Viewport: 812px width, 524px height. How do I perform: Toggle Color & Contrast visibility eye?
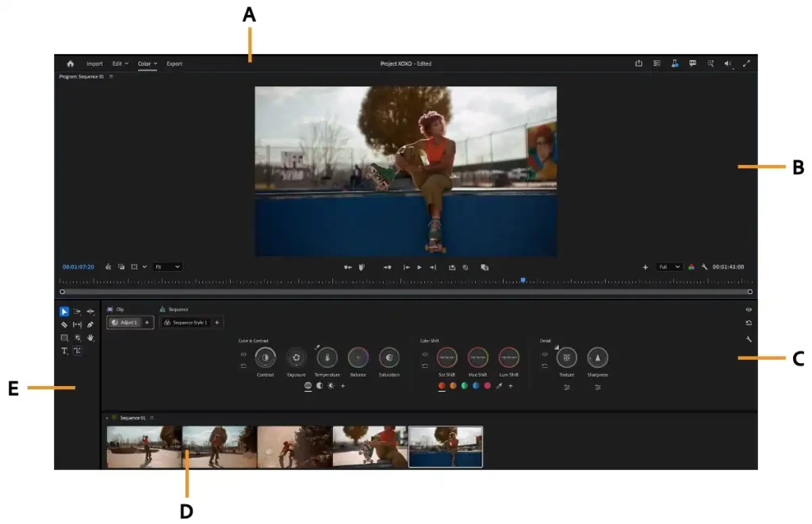(243, 354)
